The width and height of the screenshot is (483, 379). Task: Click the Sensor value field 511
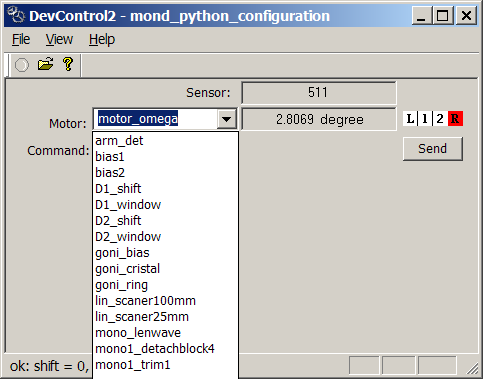click(x=319, y=93)
